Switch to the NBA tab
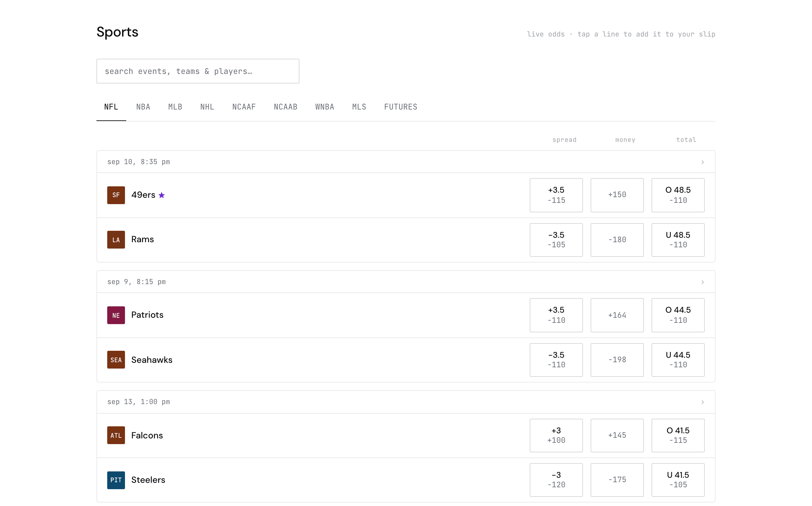This screenshot has height=506, width=812. click(143, 107)
